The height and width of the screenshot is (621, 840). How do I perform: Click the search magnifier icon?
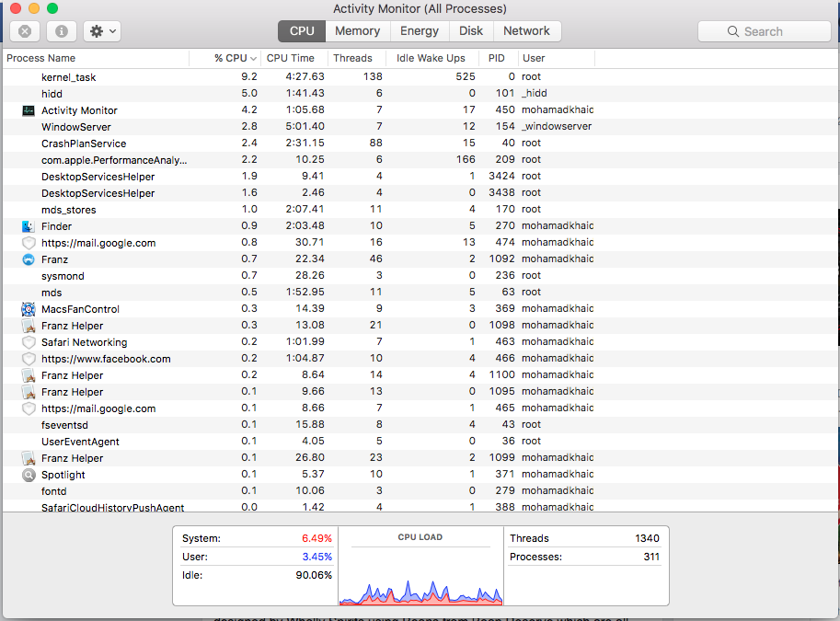[733, 31]
